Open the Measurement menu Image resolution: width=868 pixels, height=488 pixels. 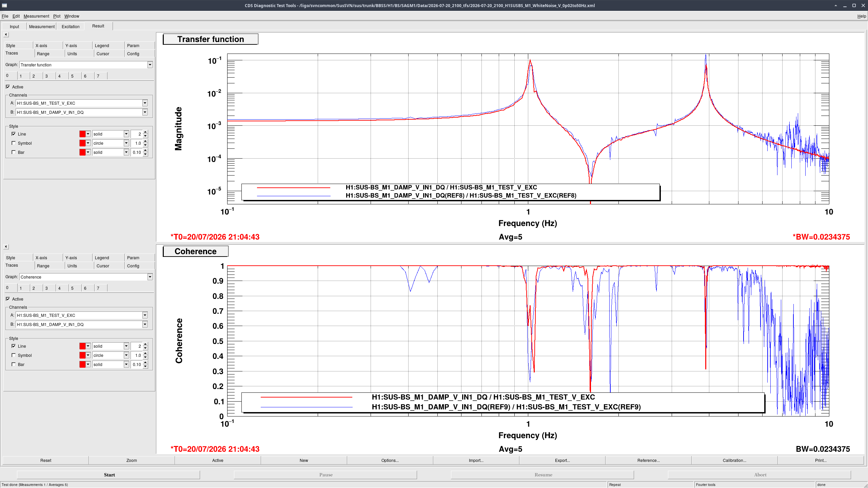(x=36, y=16)
